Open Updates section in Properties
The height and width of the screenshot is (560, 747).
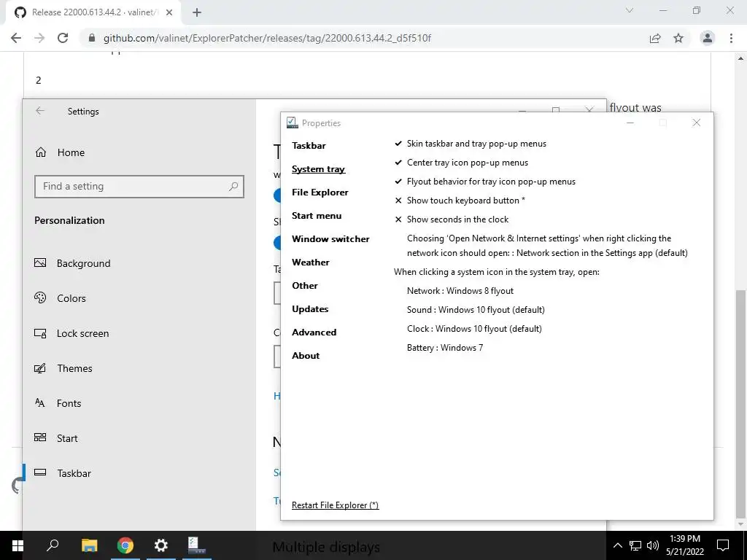coord(310,309)
